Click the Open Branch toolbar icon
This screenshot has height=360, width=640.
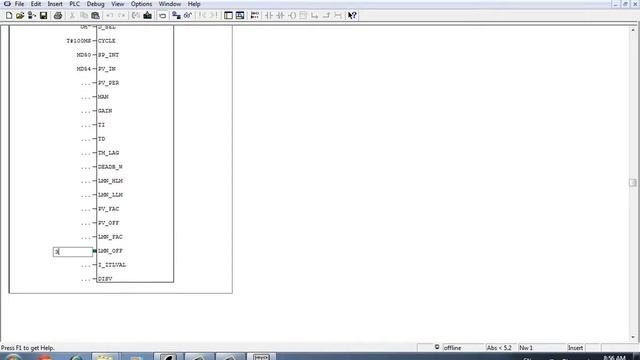pyautogui.click(x=314, y=16)
